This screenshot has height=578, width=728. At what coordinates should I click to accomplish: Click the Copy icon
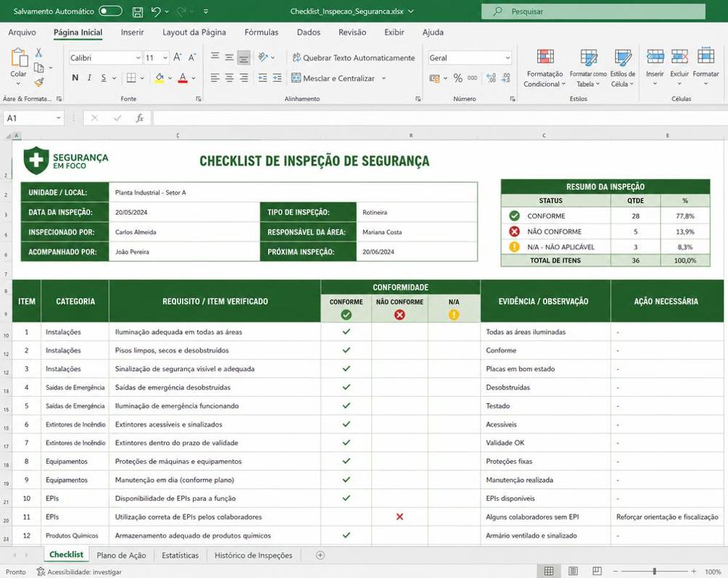39,68
